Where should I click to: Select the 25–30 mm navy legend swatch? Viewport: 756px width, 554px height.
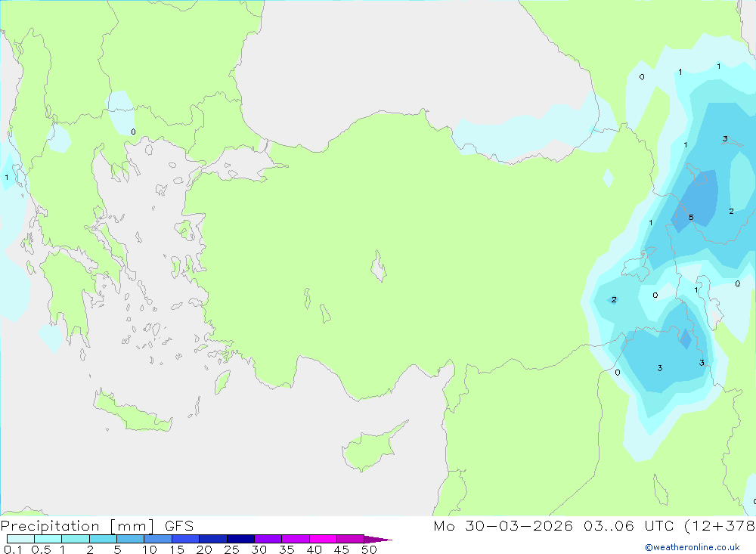point(240,539)
